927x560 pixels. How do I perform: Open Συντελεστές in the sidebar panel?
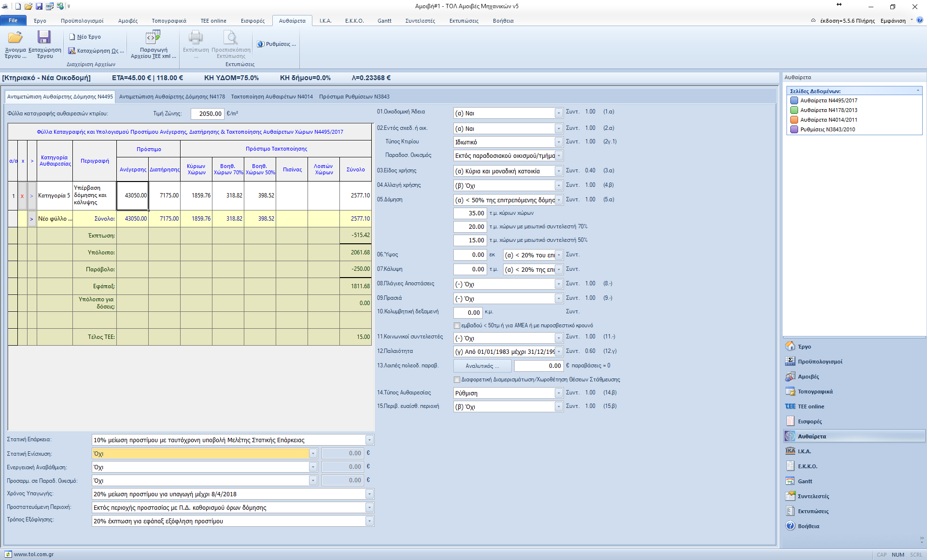click(813, 496)
